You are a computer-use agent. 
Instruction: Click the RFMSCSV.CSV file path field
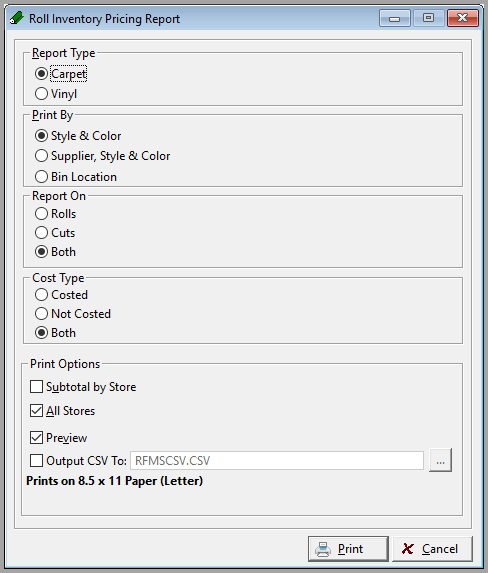coord(277,461)
